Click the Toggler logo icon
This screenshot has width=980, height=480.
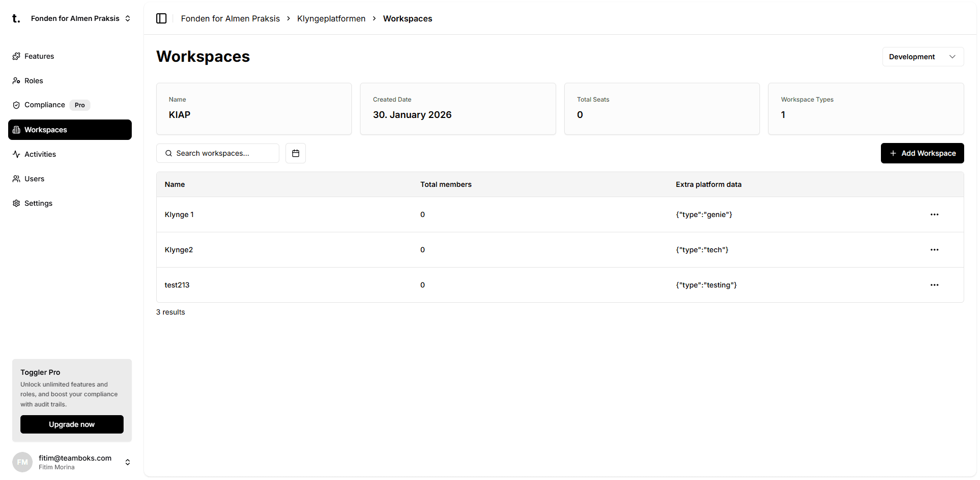pyautogui.click(x=16, y=18)
